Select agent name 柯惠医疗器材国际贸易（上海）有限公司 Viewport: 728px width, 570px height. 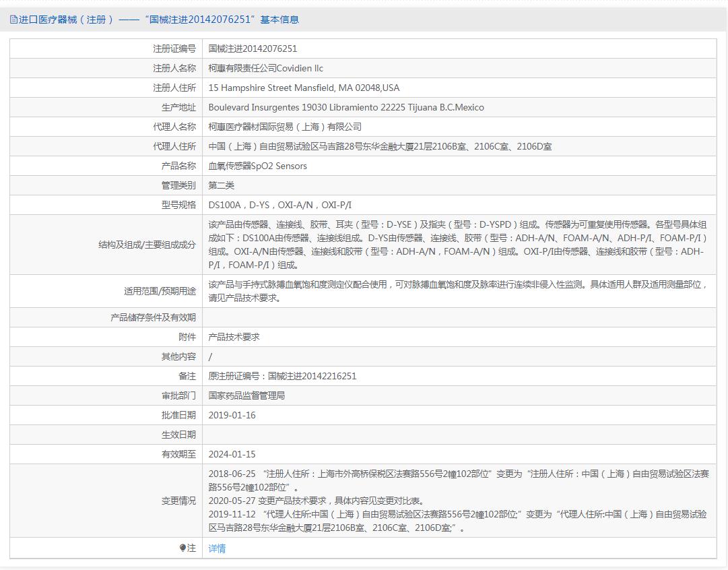point(285,127)
